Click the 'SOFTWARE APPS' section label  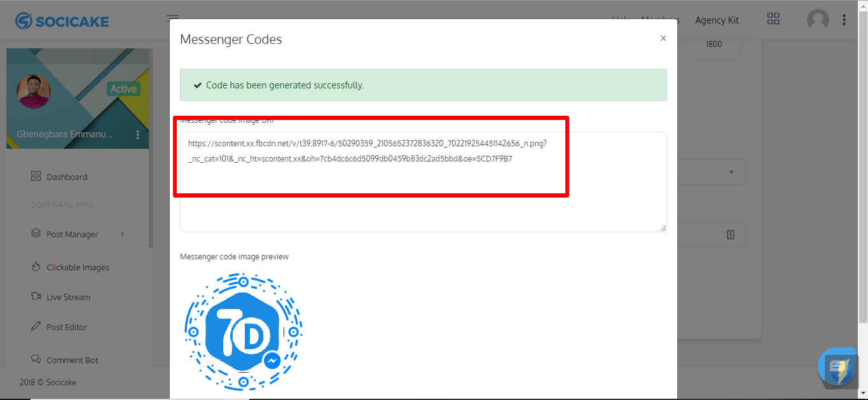click(62, 205)
